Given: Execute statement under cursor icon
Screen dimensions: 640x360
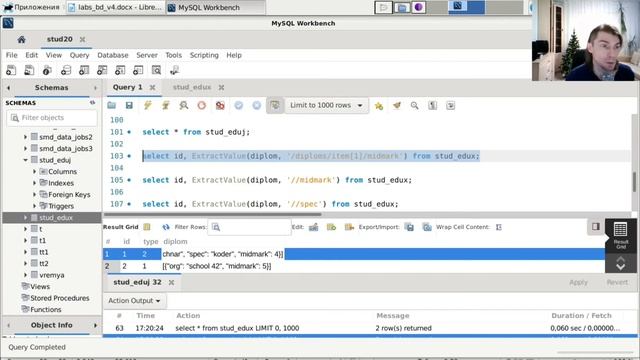Looking at the screenshot, I should [166, 105].
